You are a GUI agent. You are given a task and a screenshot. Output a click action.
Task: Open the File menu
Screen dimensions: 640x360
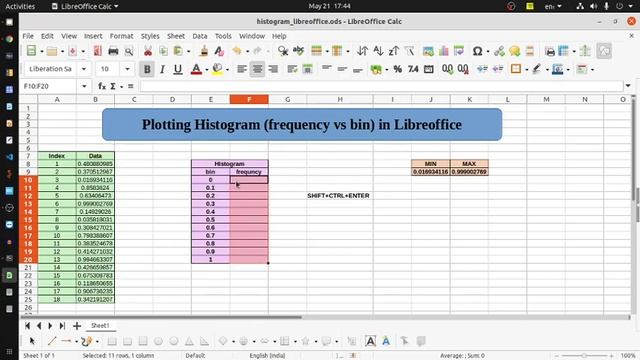click(x=28, y=36)
